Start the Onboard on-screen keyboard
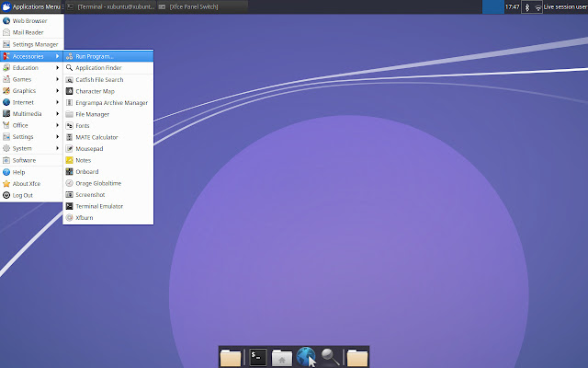588x368 pixels. (x=108, y=172)
